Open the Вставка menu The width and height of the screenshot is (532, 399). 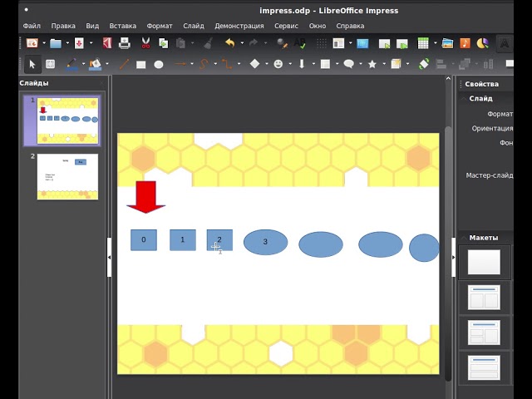(122, 26)
